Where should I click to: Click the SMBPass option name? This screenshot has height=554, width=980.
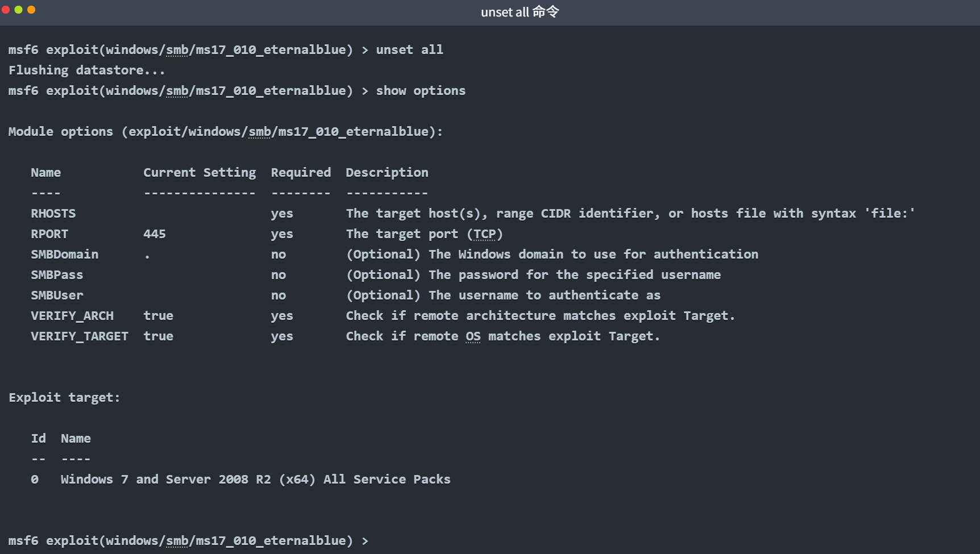[x=57, y=275]
